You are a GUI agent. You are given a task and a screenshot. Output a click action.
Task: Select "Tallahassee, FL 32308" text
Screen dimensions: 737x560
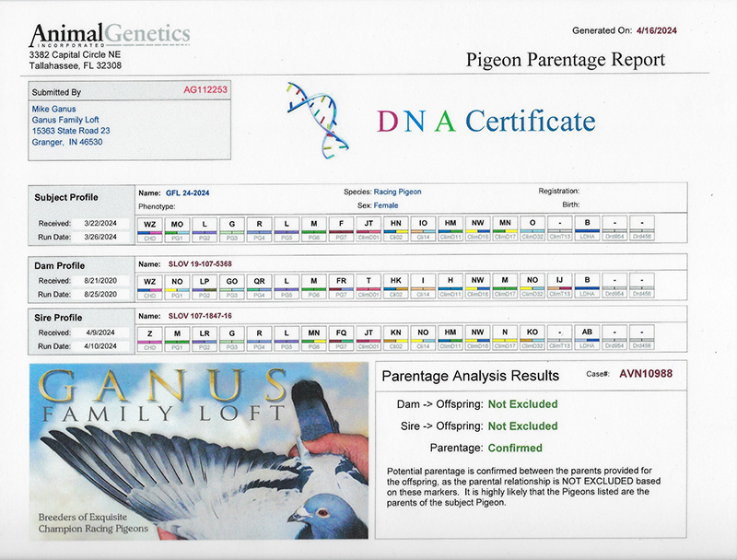(x=76, y=65)
